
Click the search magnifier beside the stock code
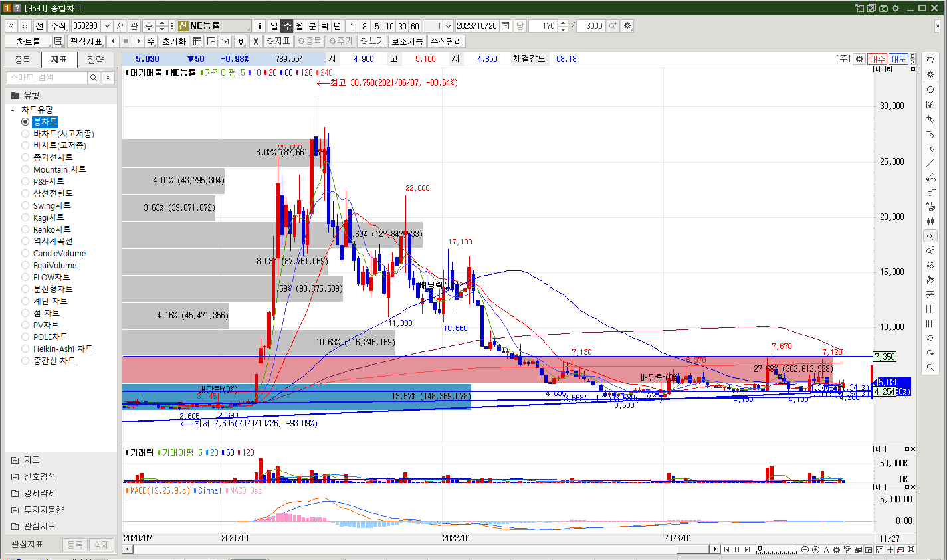(x=120, y=26)
